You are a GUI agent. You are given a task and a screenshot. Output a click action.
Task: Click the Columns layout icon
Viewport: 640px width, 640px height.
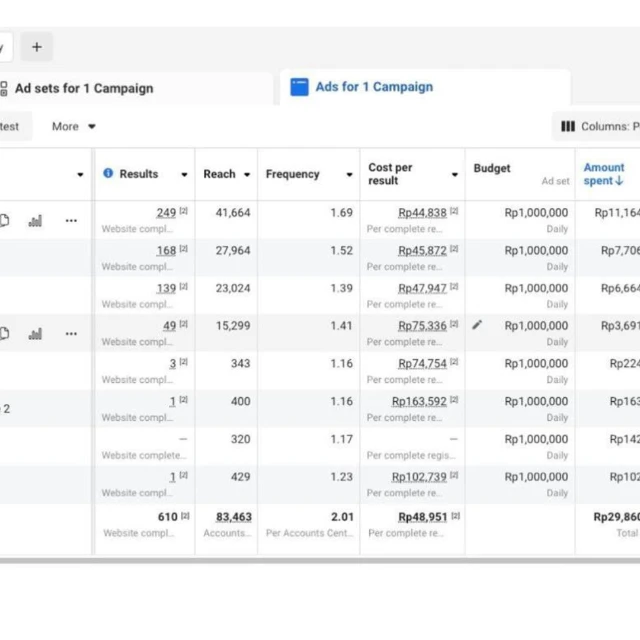[x=568, y=127]
